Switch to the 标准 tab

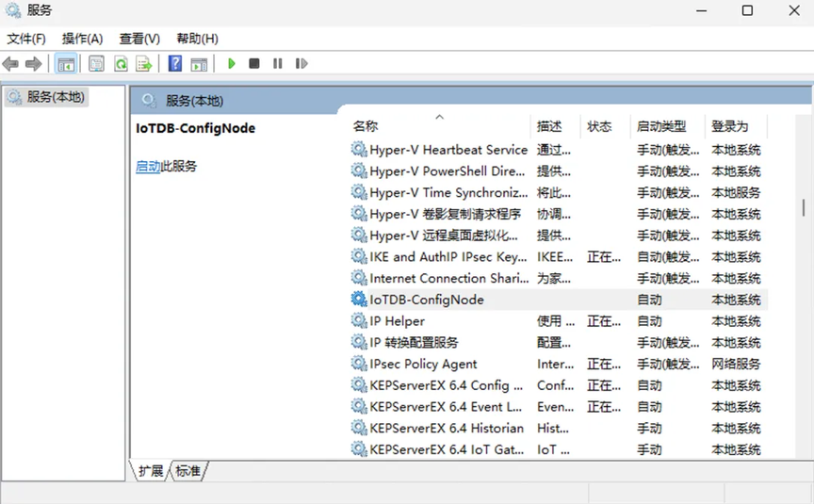point(187,471)
